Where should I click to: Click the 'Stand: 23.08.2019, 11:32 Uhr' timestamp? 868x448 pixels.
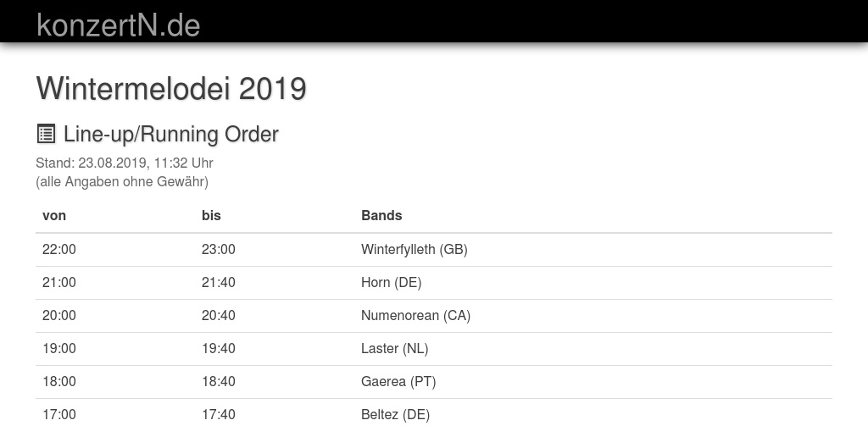(124, 163)
